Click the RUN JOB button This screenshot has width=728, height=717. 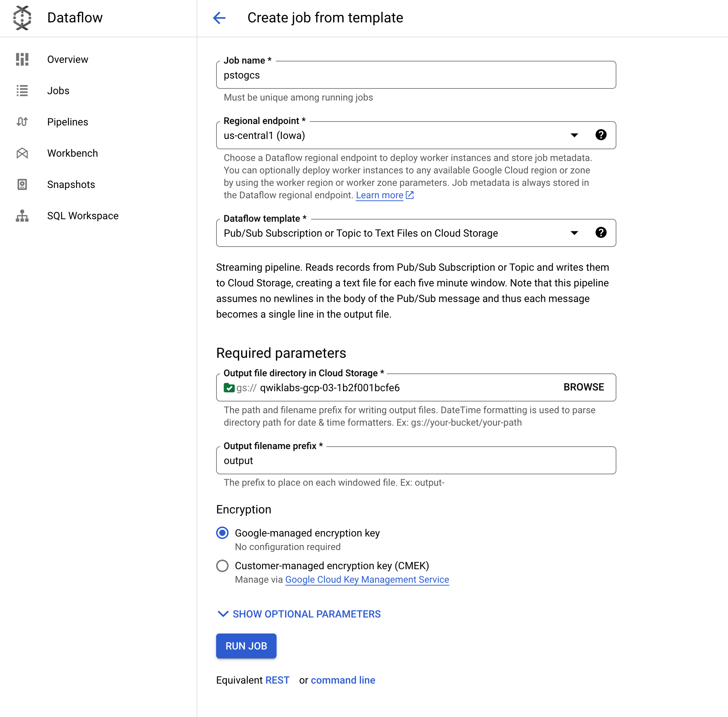coord(246,646)
